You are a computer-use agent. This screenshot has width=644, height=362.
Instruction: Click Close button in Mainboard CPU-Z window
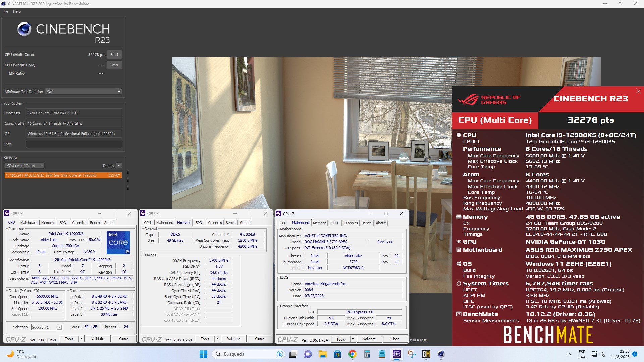pos(395,339)
